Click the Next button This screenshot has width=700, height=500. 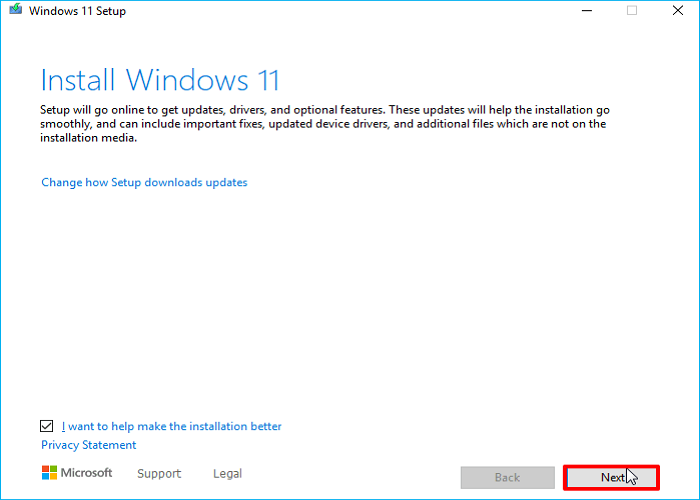coord(611,477)
